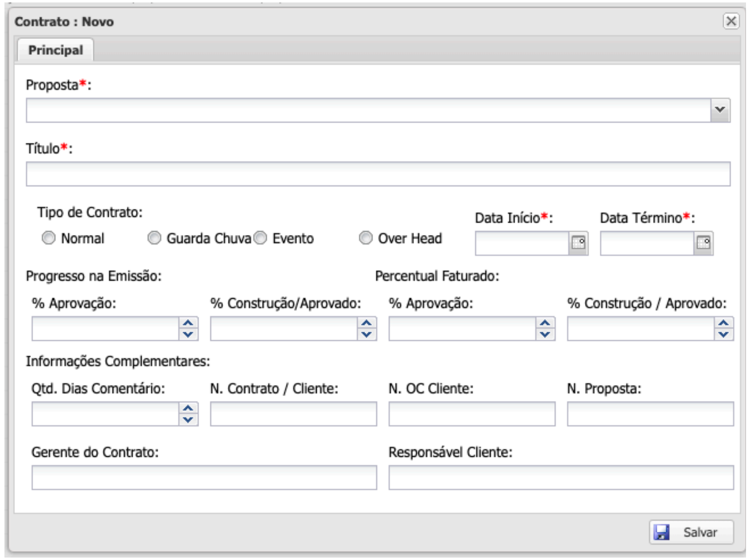This screenshot has width=747, height=560.
Task: Switch to the Principal tab
Action: coord(55,50)
